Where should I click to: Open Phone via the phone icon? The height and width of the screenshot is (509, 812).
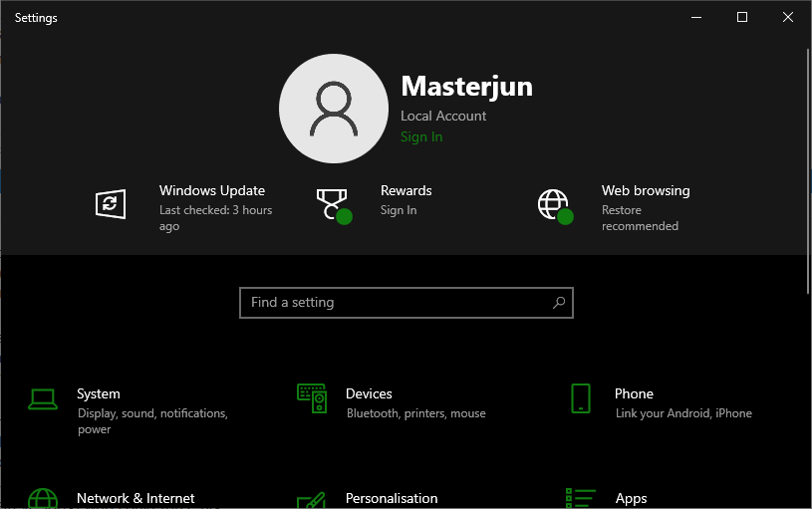coord(581,398)
